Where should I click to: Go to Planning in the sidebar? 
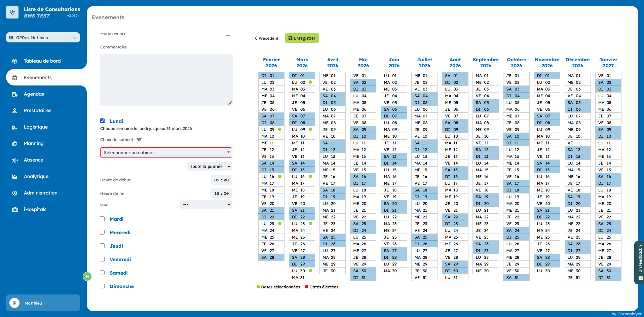point(34,144)
